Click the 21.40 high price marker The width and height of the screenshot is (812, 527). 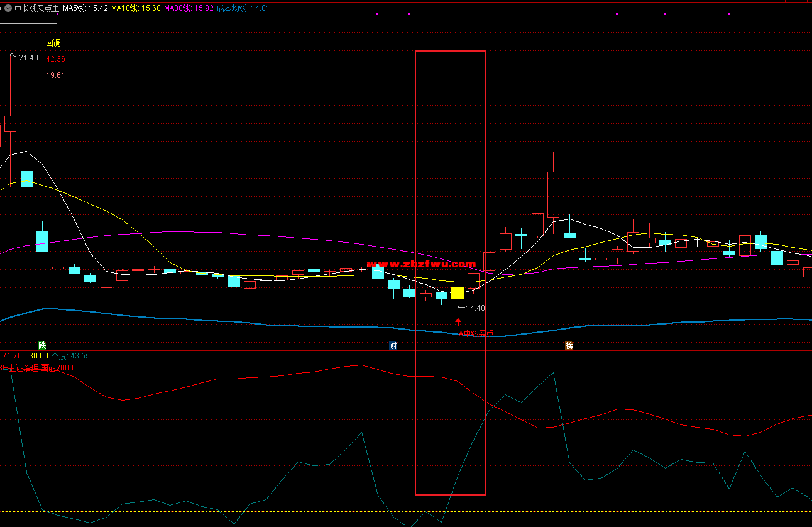pos(28,58)
